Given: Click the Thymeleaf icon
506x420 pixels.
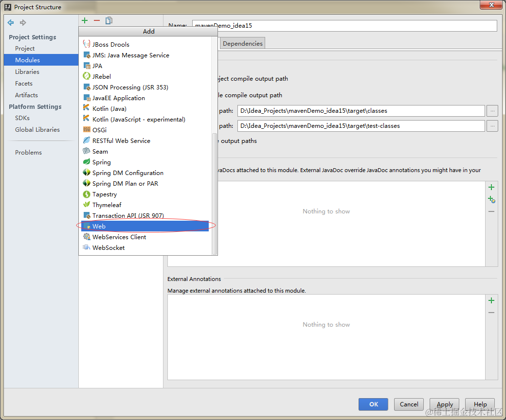Looking at the screenshot, I should 87,204.
